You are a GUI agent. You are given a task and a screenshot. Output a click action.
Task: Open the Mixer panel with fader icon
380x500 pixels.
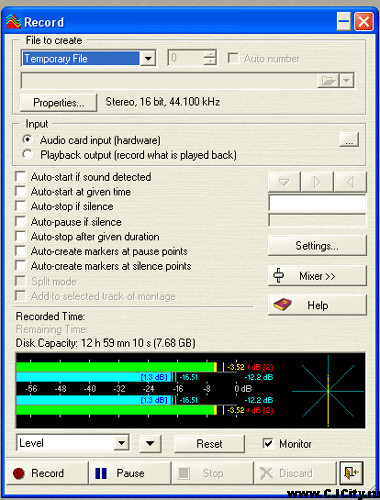(317, 276)
